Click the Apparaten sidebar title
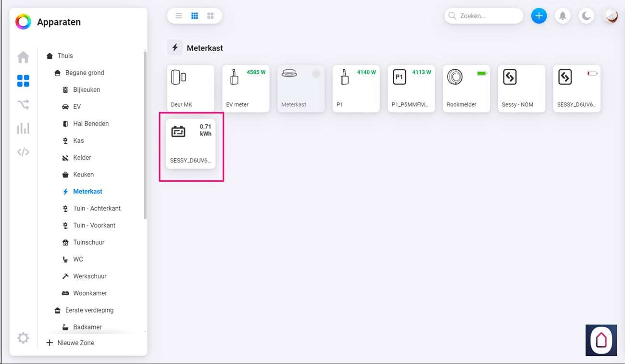Viewport: 625px width, 364px height. (59, 22)
